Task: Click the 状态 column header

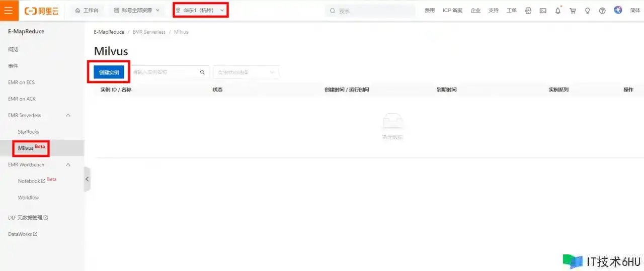Action: pyautogui.click(x=217, y=89)
